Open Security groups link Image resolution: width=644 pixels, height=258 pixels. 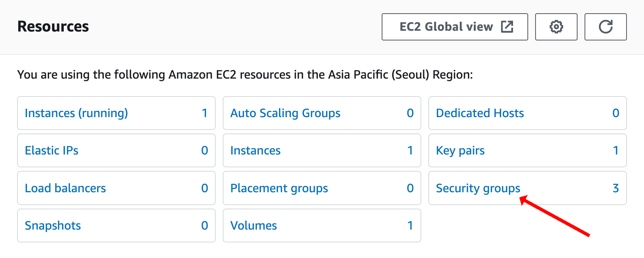tap(478, 189)
